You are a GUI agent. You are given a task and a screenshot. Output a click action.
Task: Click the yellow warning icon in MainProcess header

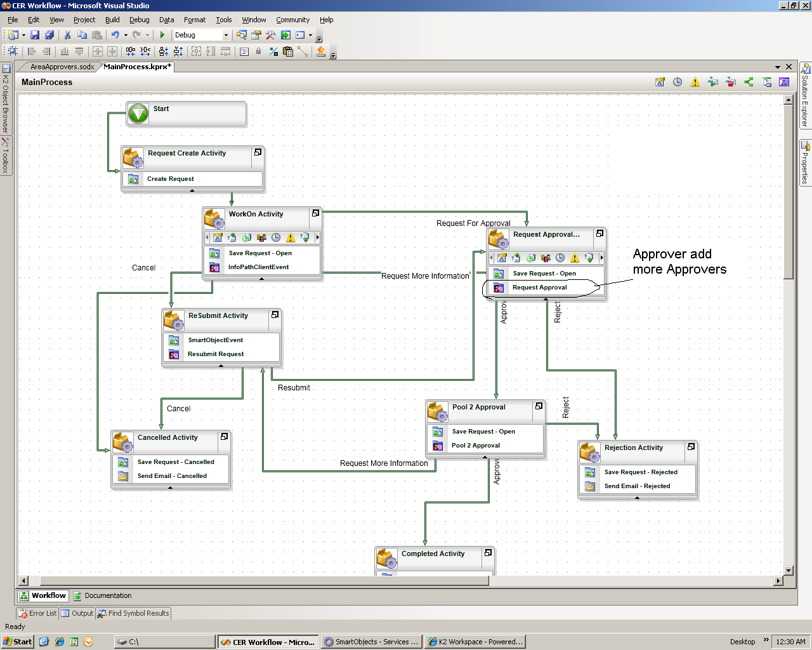click(x=695, y=82)
